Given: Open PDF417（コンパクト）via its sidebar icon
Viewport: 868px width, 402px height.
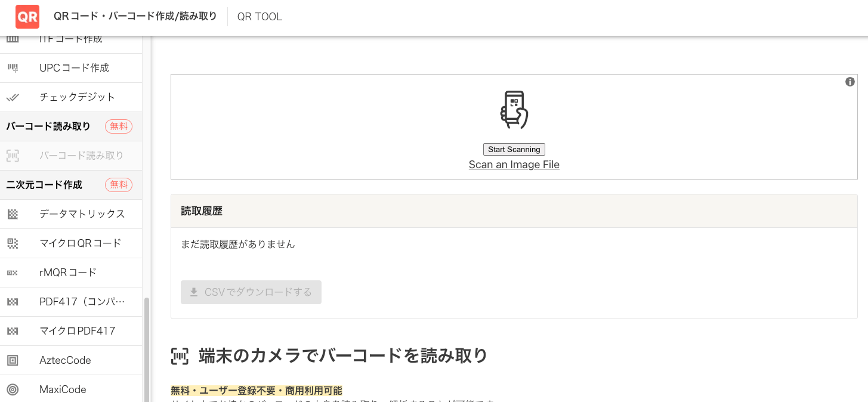Looking at the screenshot, I should point(13,302).
